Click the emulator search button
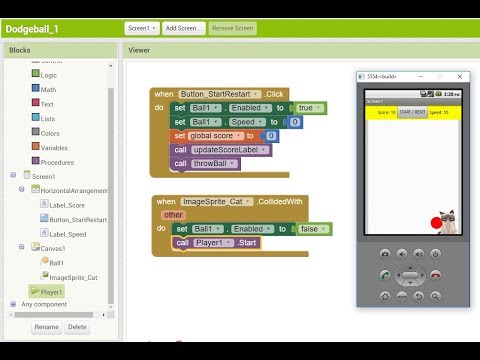This screenshot has height=360, width=480. pos(435,296)
